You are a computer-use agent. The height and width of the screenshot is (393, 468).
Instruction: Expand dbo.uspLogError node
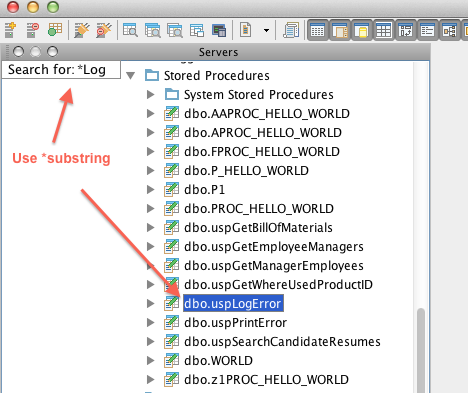151,303
